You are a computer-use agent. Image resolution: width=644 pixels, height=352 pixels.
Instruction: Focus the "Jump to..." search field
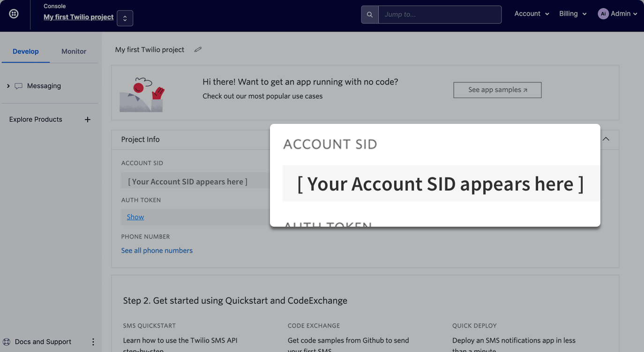click(440, 15)
